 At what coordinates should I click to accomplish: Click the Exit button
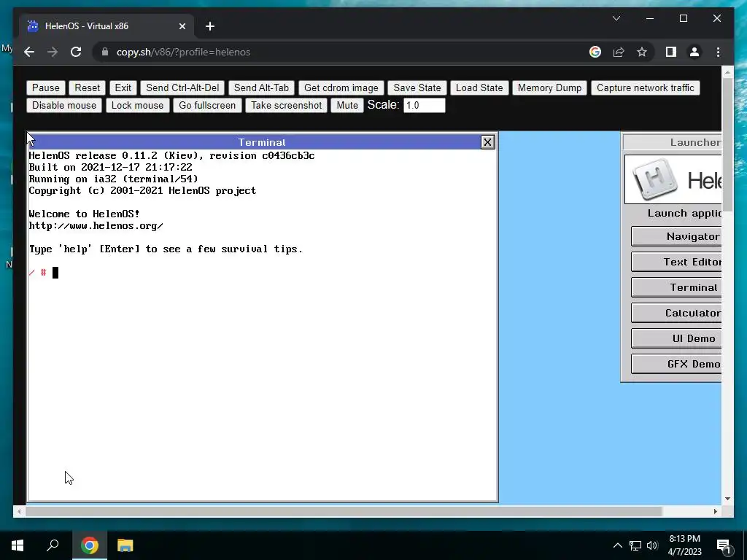click(123, 87)
